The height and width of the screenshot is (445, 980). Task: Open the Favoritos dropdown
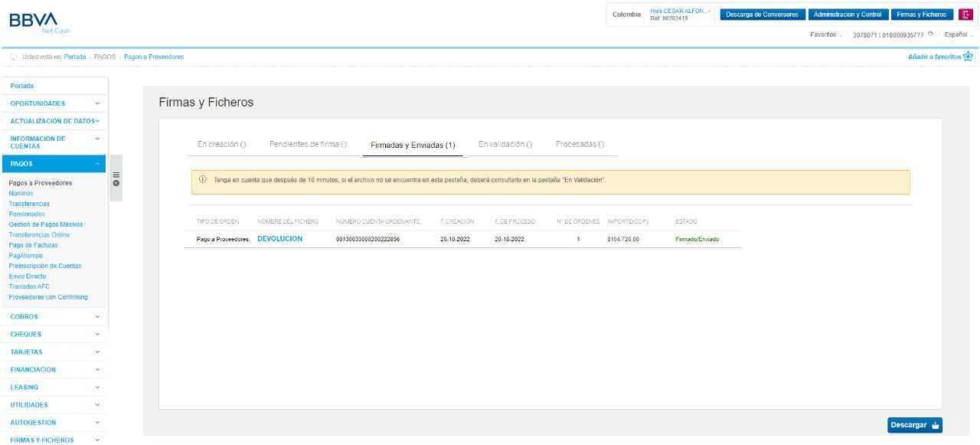826,34
